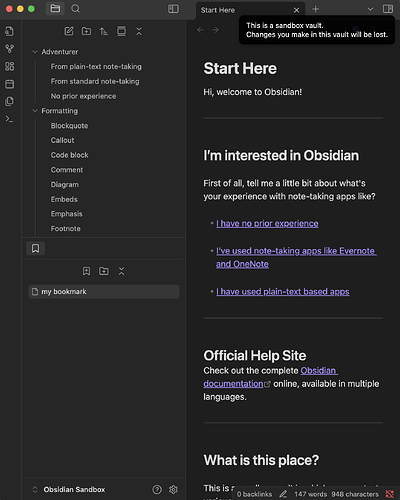
Task: Open the tab list dropdown arrow
Action: click(370, 9)
